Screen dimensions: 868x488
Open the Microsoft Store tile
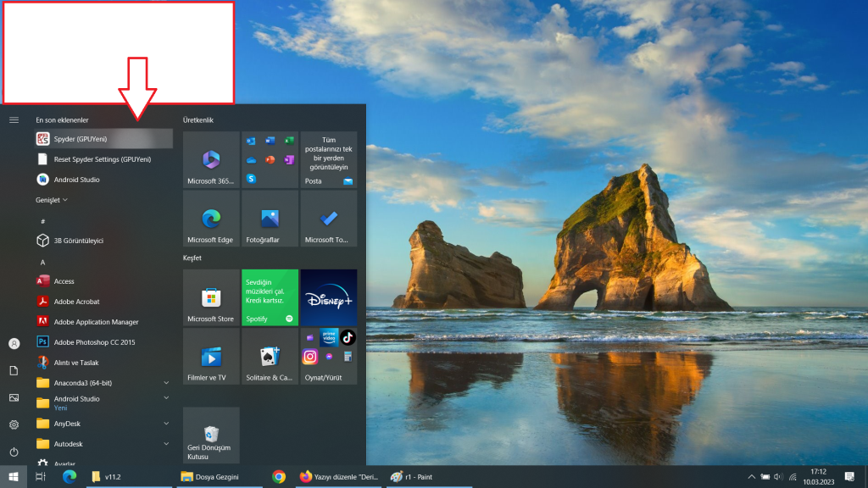point(211,297)
